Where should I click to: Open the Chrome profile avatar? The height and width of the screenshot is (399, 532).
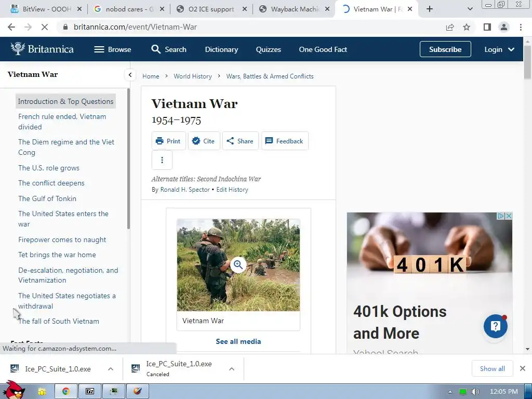click(x=504, y=27)
